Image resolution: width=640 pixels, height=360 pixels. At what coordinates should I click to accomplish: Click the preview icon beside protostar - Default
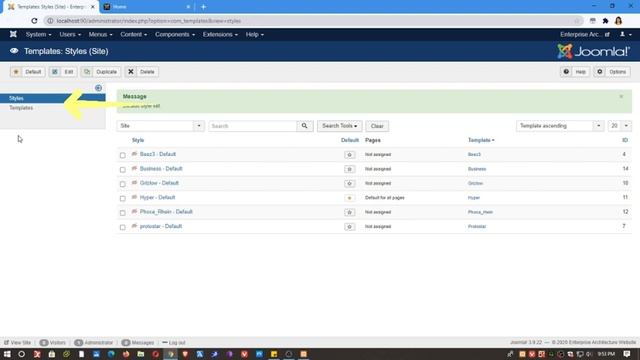(x=134, y=226)
